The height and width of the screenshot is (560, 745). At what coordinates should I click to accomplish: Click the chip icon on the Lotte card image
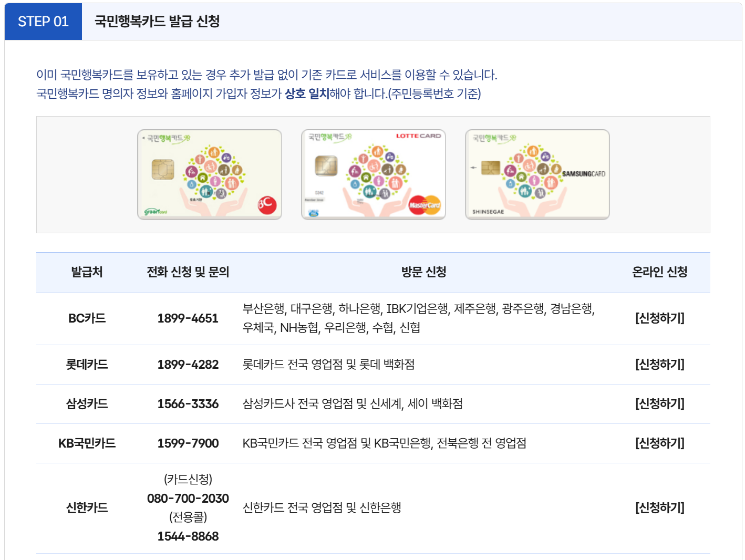point(326,166)
